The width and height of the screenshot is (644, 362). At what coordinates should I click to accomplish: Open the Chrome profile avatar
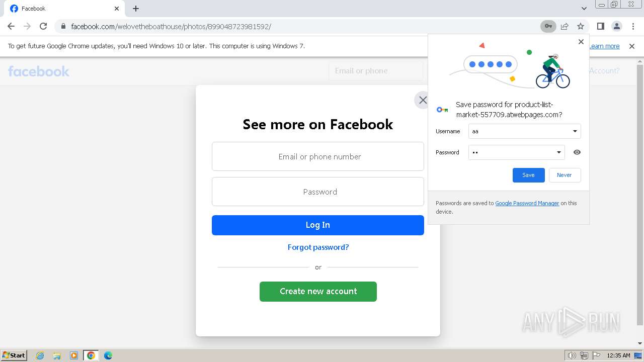tap(617, 26)
